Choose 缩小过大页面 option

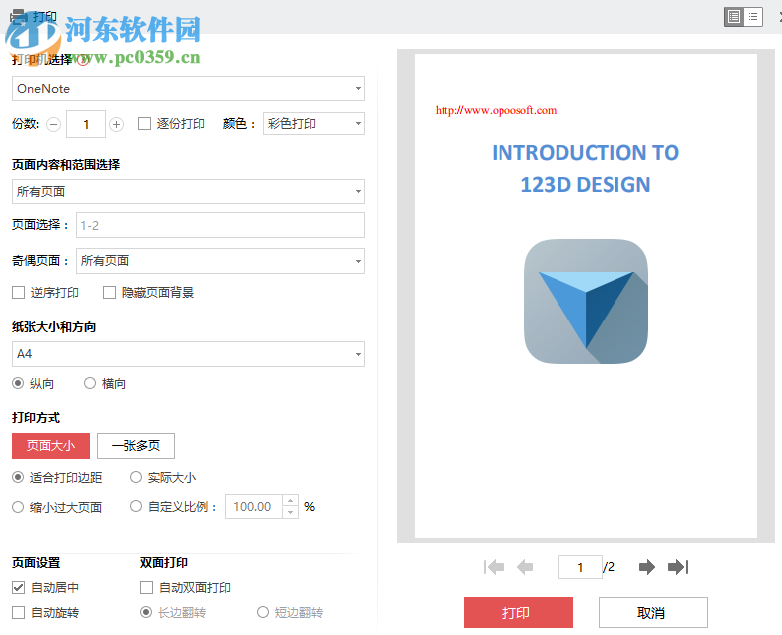click(18, 507)
